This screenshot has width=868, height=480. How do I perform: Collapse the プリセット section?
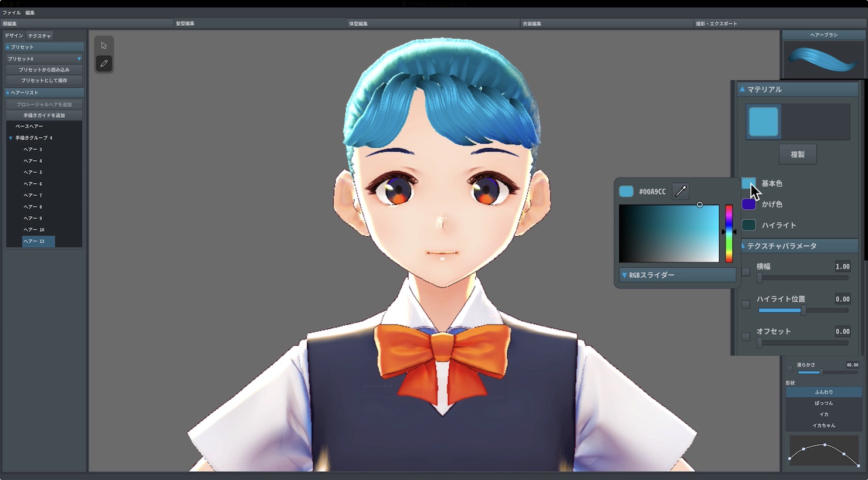[x=45, y=47]
